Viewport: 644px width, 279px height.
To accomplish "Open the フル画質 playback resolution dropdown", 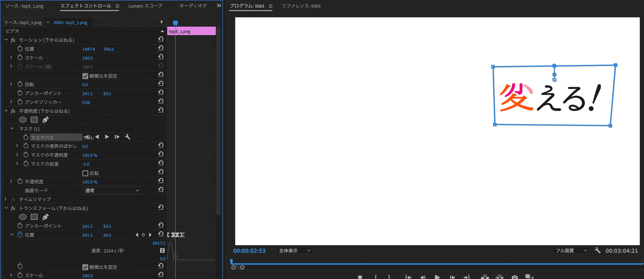I will [571, 250].
